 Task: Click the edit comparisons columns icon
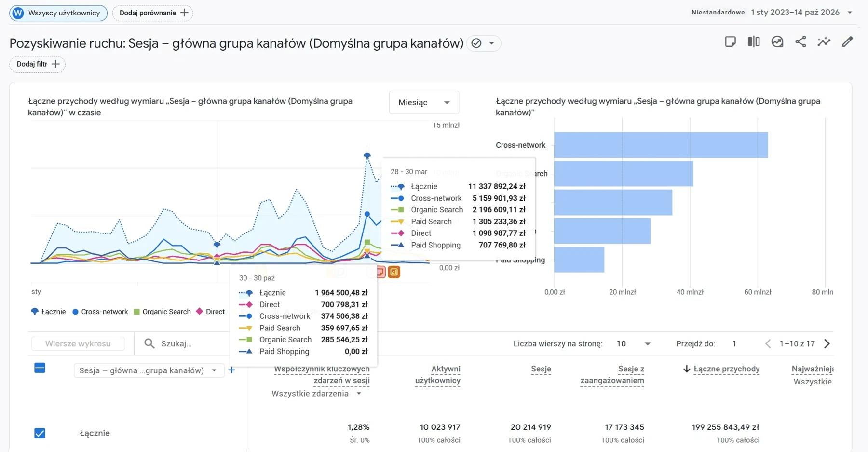tap(754, 42)
